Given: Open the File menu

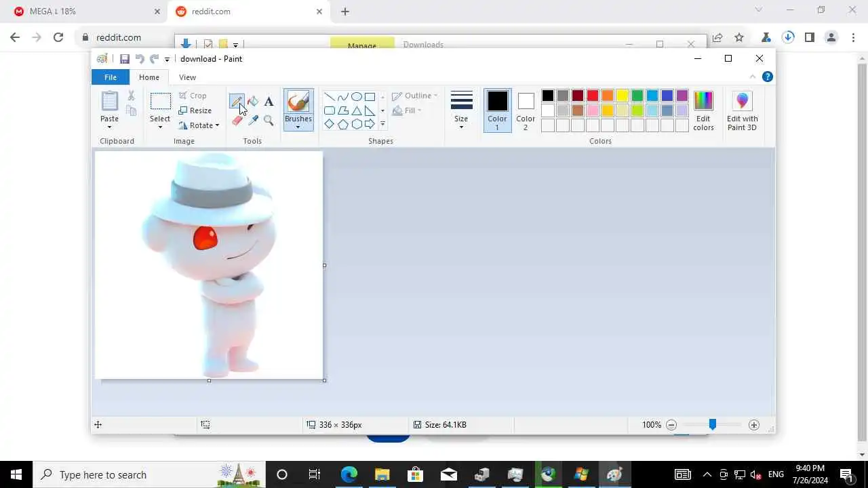Looking at the screenshot, I should click(110, 77).
